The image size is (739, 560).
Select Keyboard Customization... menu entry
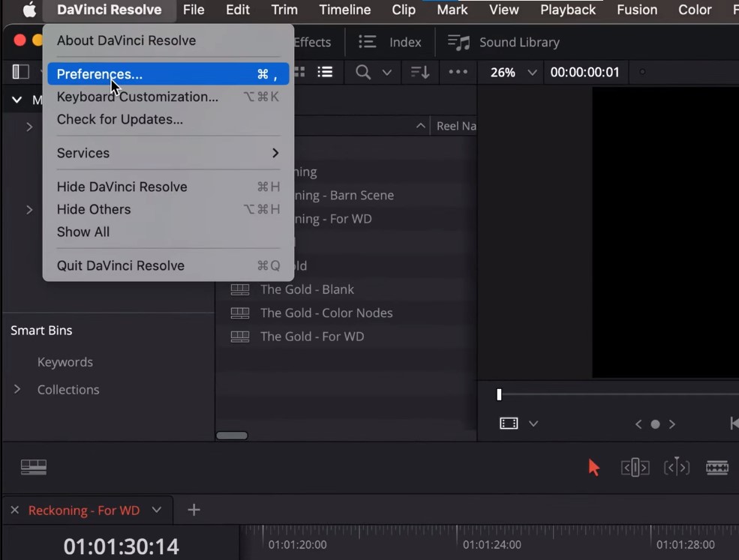coord(137,97)
